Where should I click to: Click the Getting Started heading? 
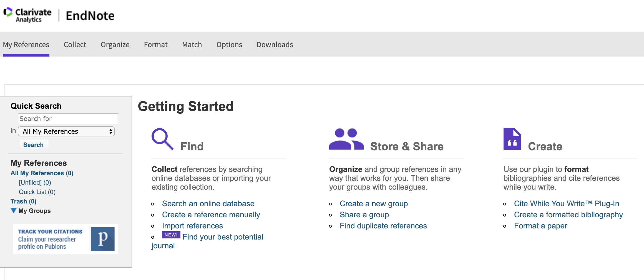(186, 106)
